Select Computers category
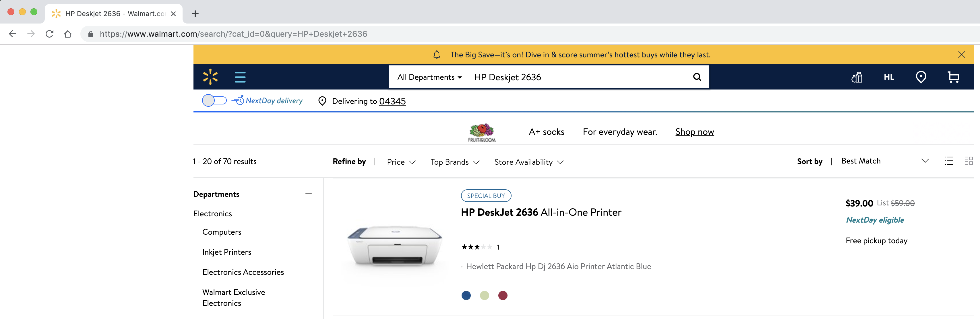980x319 pixels. click(221, 232)
